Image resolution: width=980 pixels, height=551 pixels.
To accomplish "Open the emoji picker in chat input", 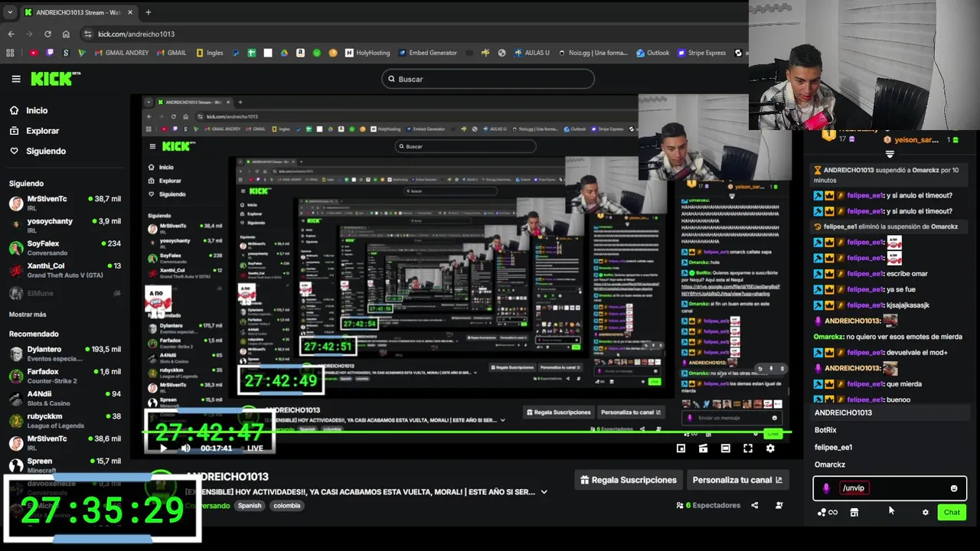I will point(953,488).
